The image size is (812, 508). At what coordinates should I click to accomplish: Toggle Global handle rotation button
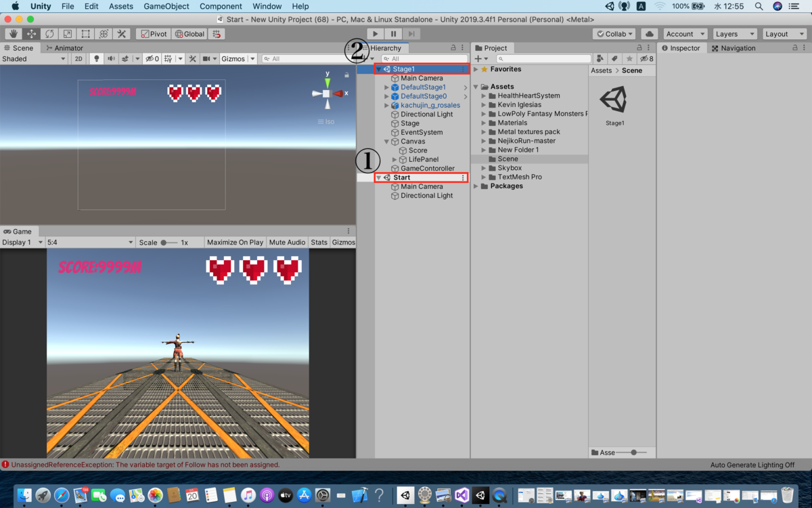189,34
